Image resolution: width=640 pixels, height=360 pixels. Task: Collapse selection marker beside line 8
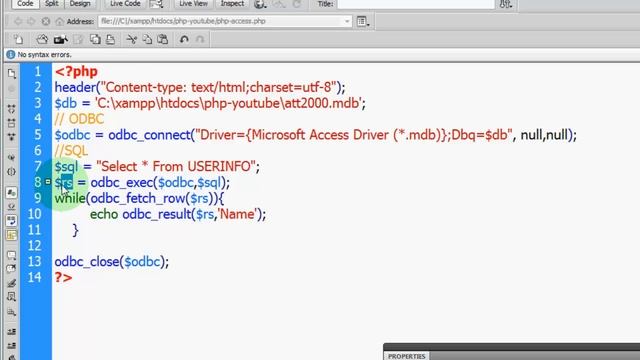click(x=48, y=182)
